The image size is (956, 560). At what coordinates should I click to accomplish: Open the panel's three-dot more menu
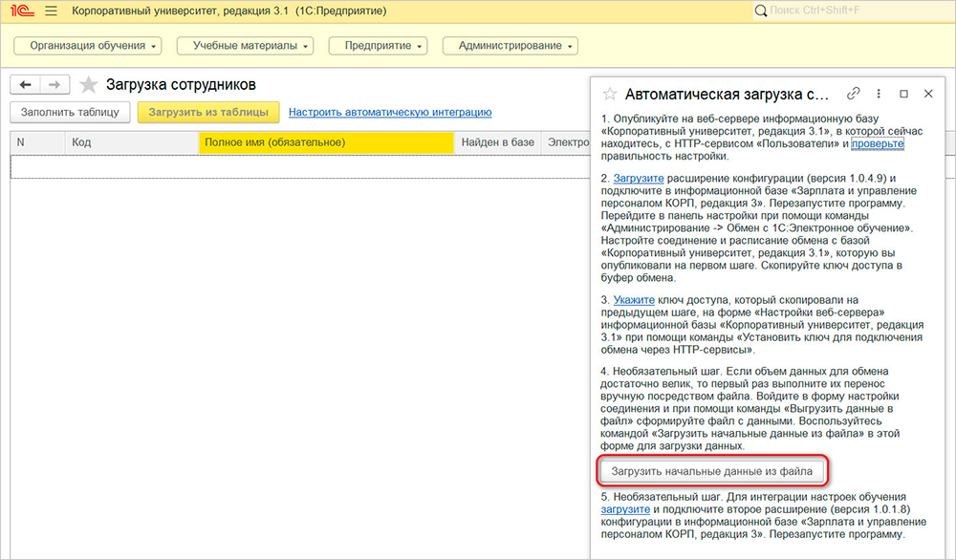coord(879,94)
